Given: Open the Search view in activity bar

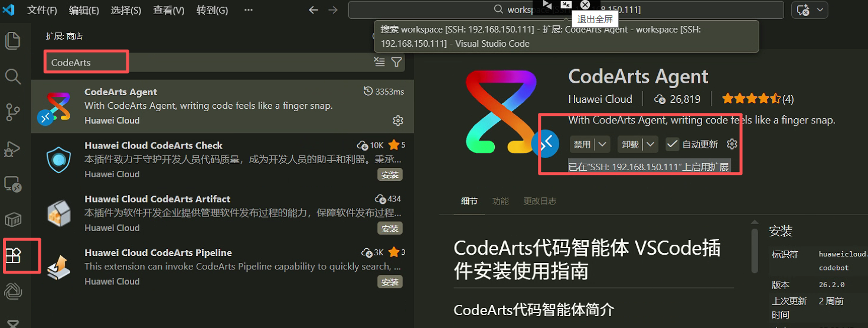Looking at the screenshot, I should coord(13,76).
